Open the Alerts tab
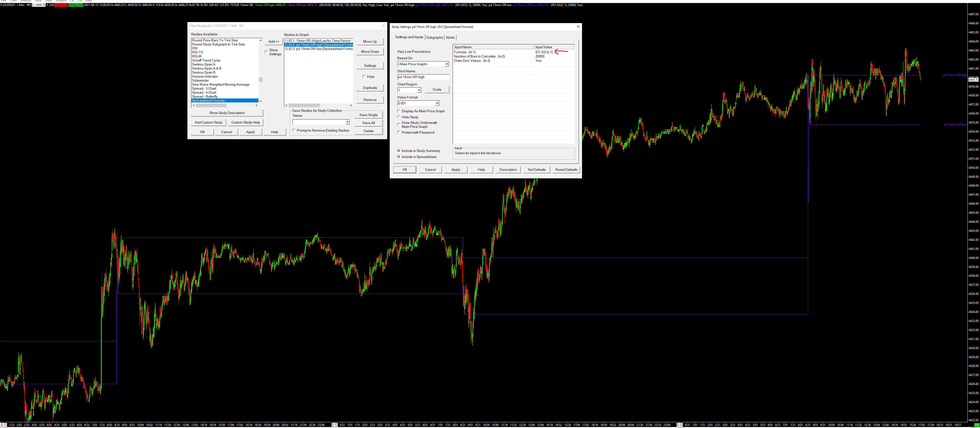 pos(450,38)
